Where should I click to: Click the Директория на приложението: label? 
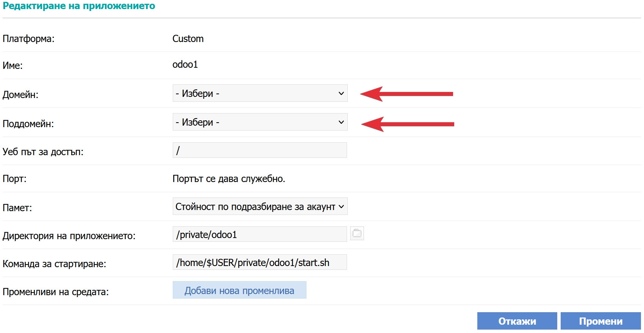pyautogui.click(x=69, y=236)
